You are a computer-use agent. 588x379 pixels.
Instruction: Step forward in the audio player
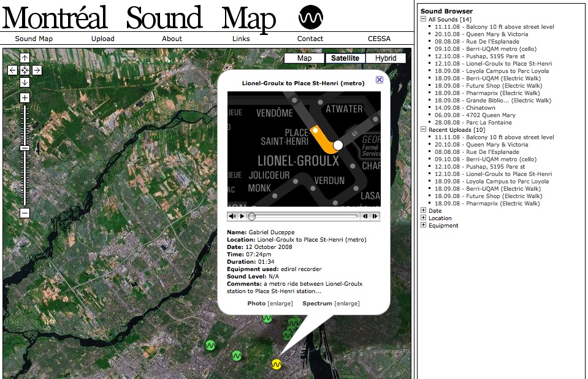pos(375,216)
